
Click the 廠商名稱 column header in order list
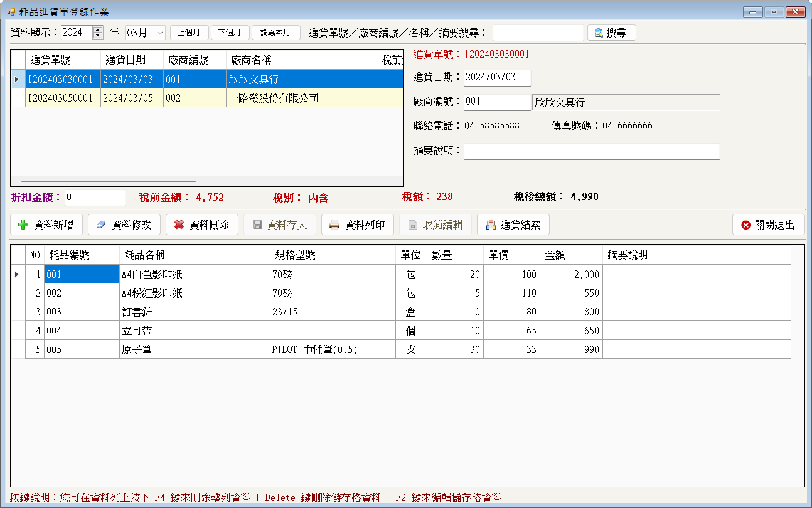(x=301, y=60)
